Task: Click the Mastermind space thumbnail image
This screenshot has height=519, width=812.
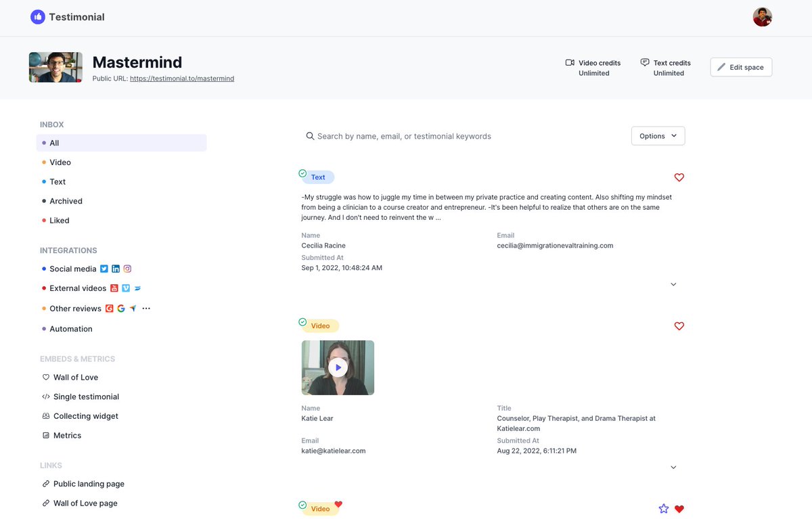Action: [x=55, y=68]
